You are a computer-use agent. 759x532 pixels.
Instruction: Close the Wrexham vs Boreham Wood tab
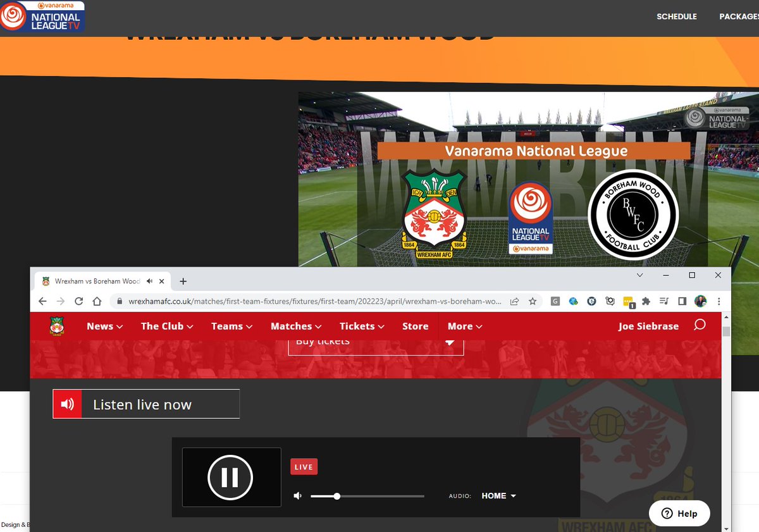(162, 281)
